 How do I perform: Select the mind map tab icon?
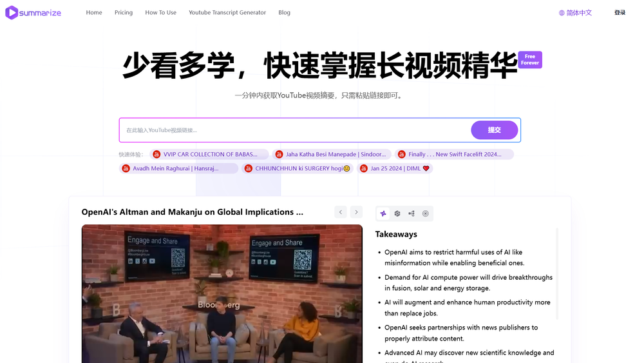click(412, 213)
